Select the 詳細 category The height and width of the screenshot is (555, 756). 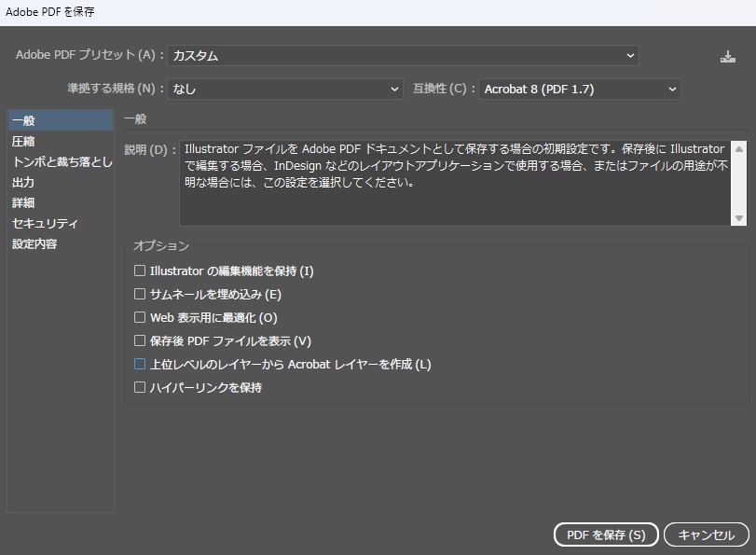61,202
